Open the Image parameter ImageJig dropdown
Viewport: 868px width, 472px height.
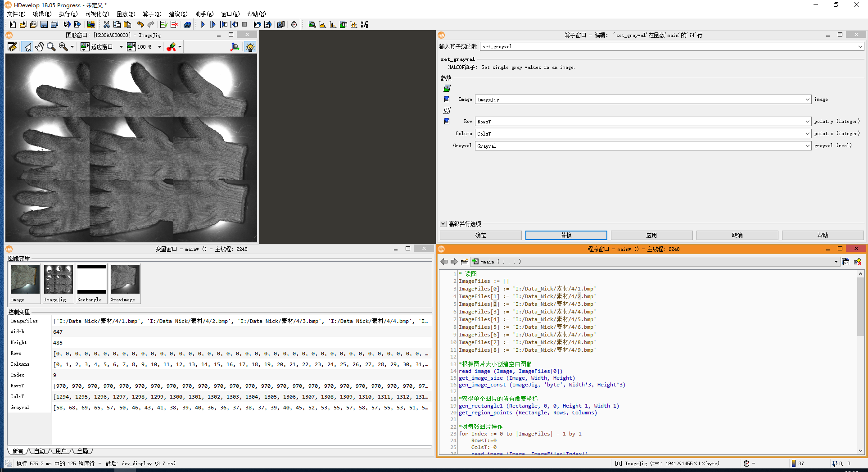(807, 99)
